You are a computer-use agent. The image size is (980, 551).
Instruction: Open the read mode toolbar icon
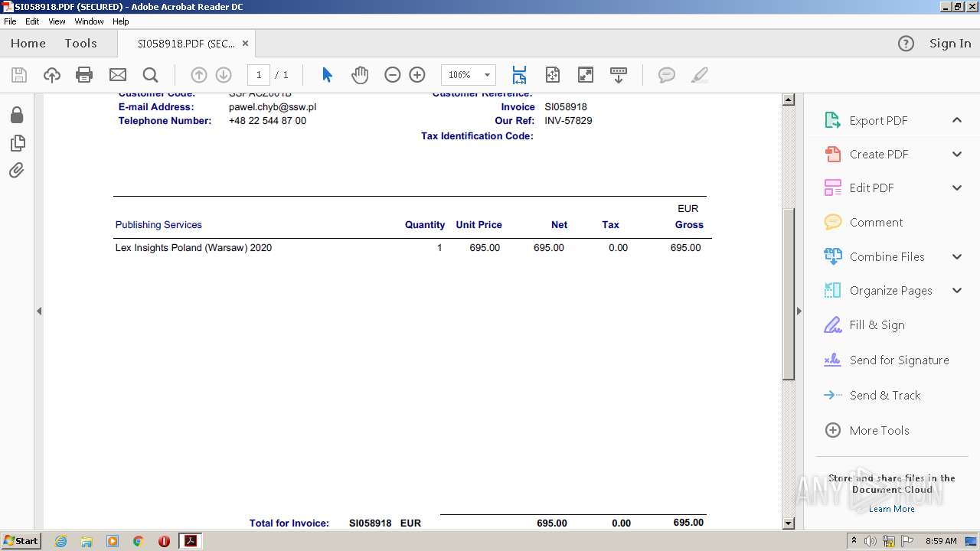(x=619, y=75)
